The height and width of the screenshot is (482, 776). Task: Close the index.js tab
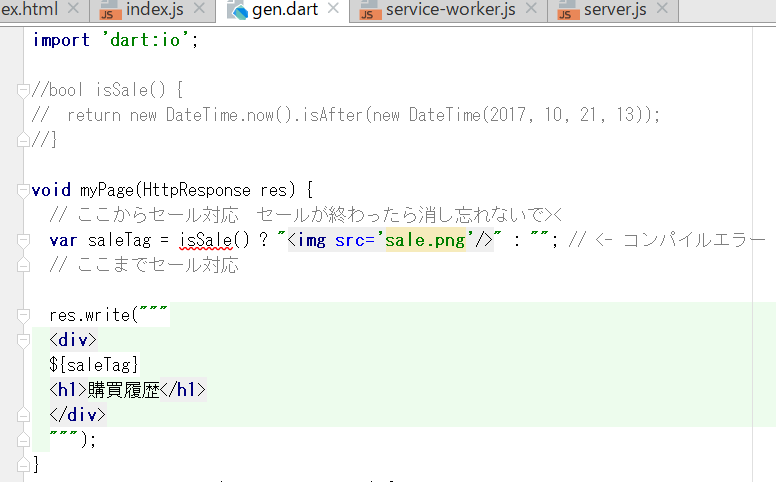[199, 8]
